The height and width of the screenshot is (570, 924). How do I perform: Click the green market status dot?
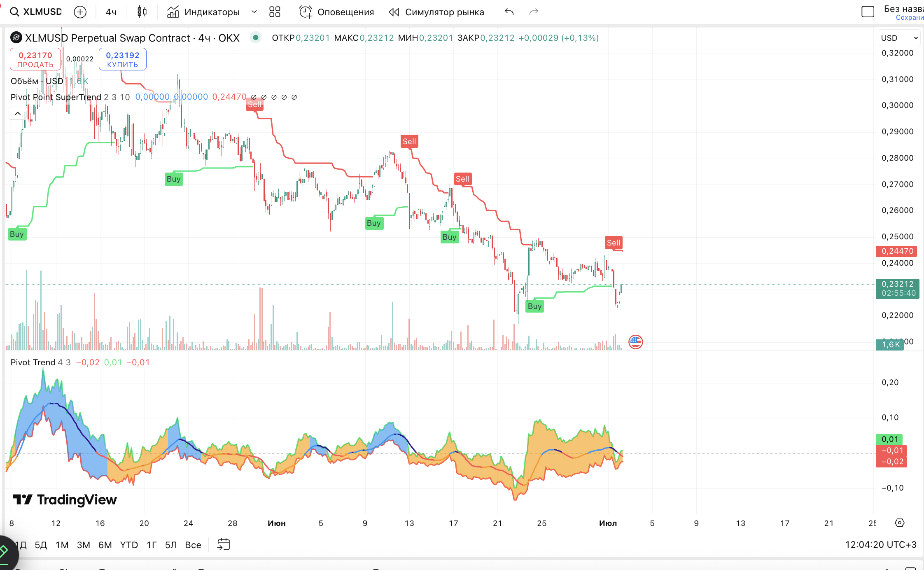[256, 37]
